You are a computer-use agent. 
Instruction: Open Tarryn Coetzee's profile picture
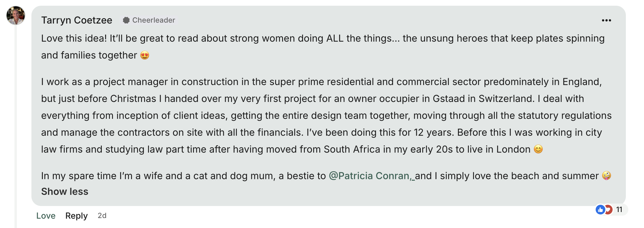(x=16, y=15)
